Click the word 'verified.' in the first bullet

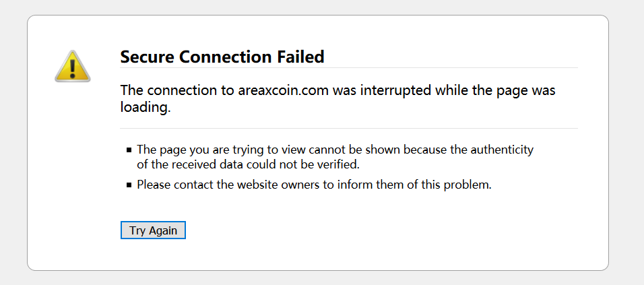pos(341,164)
